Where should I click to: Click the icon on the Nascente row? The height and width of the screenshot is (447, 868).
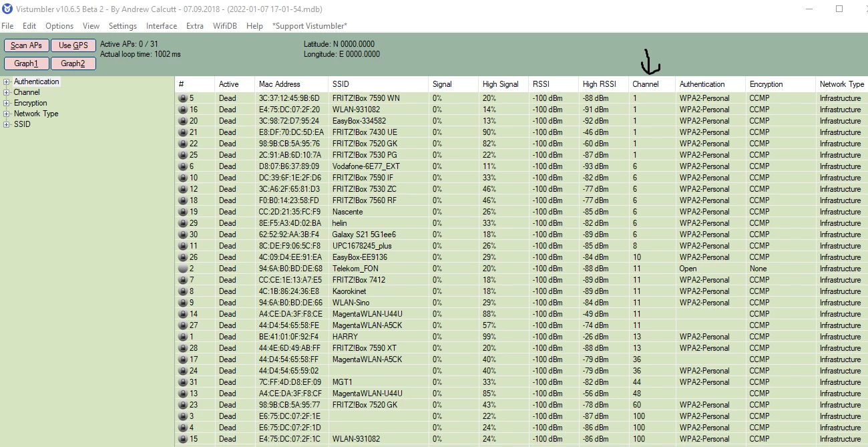coord(182,212)
